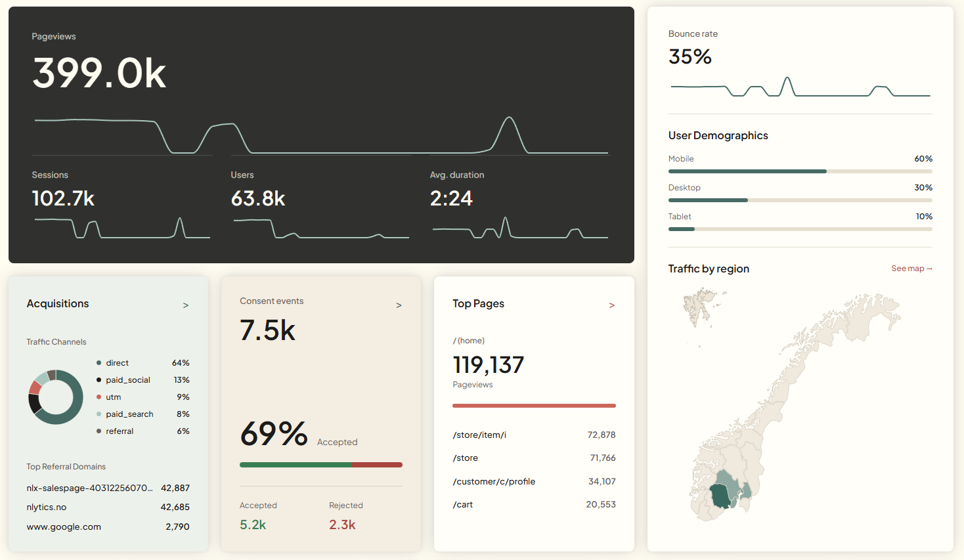Viewport: 964px width, 560px height.
Task: Select the paid_search legend entry
Action: pyautogui.click(x=142, y=414)
